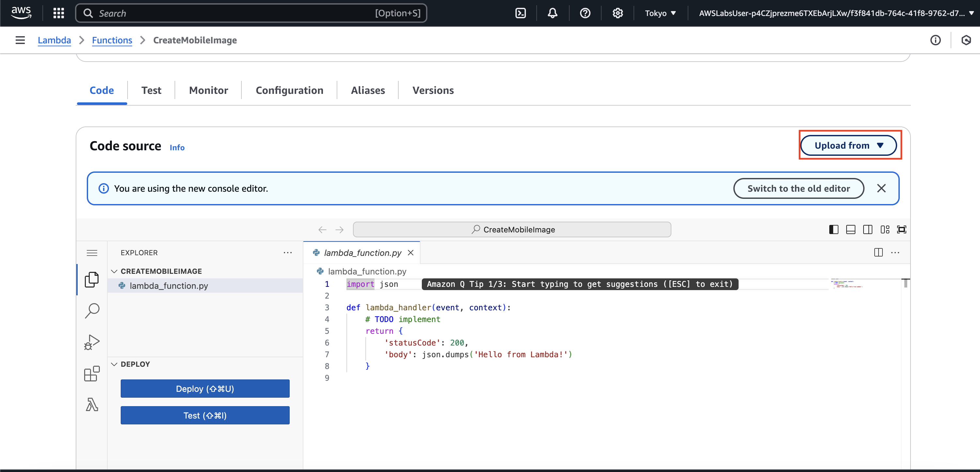
Task: Click the Deploy button
Action: [205, 389]
